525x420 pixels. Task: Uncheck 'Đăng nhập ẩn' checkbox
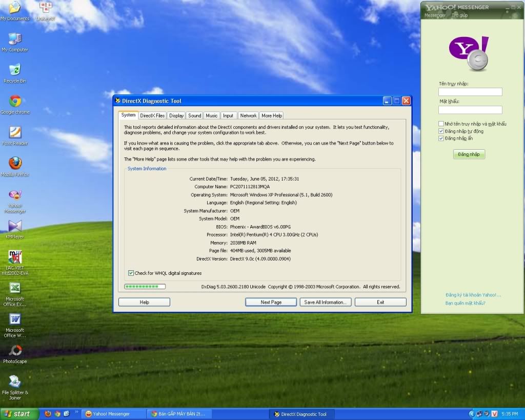[441, 138]
